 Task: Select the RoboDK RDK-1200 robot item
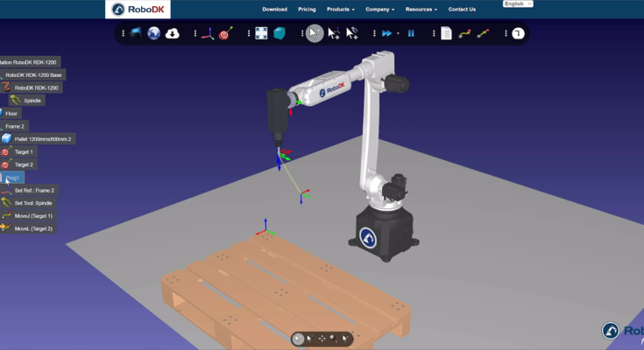coord(32,87)
